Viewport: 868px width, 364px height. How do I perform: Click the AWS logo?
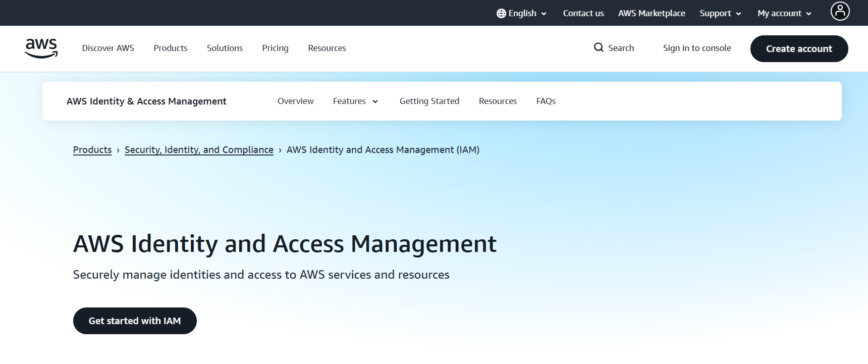[x=41, y=48]
